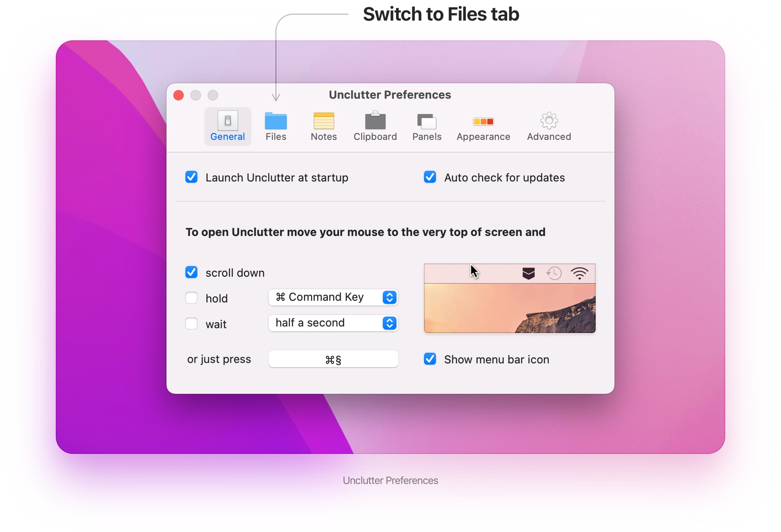
Task: Select the Advanced gear icon
Action: 549,121
